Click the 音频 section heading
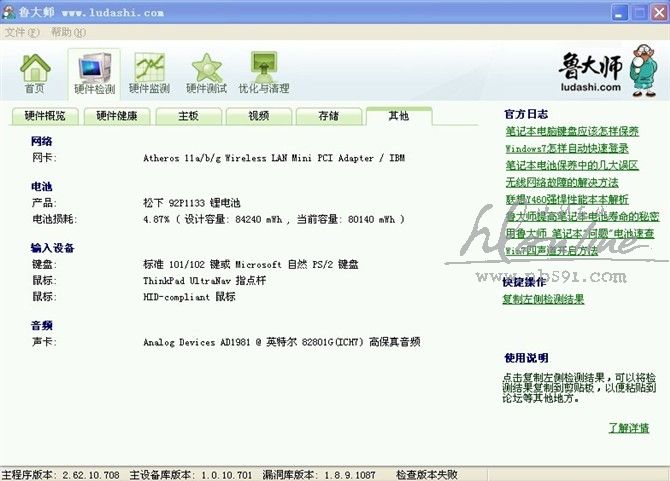Viewport: 670px width, 481px height. pos(41,326)
